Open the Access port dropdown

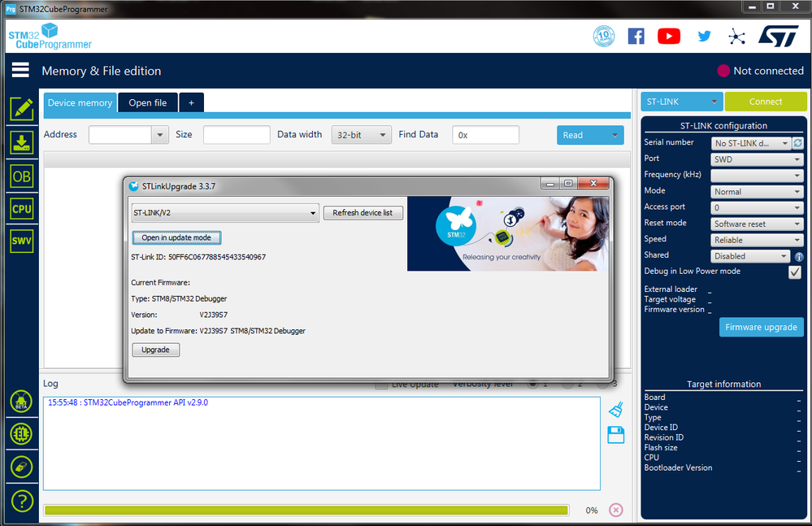point(757,207)
